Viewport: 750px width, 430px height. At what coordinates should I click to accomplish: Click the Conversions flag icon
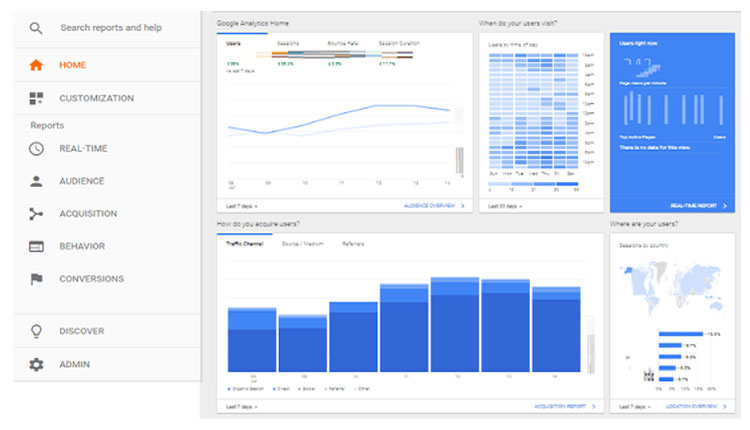coord(36,279)
